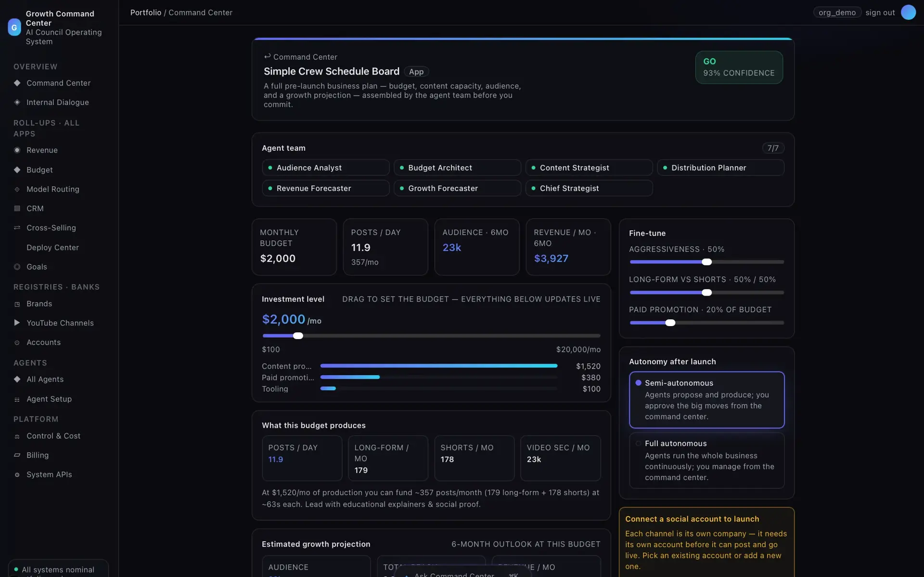Click the App tag beside the title
The image size is (924, 577).
click(x=416, y=72)
